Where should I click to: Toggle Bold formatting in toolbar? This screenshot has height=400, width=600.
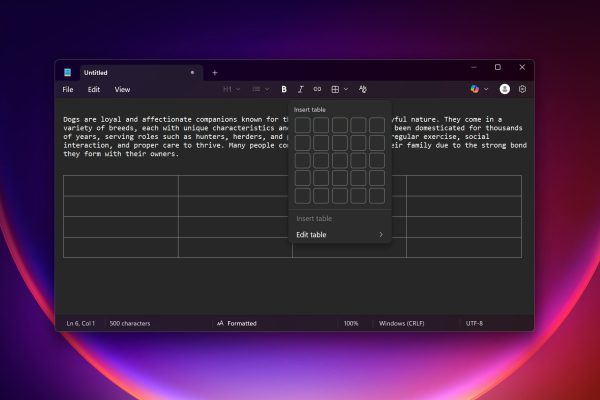pos(284,89)
